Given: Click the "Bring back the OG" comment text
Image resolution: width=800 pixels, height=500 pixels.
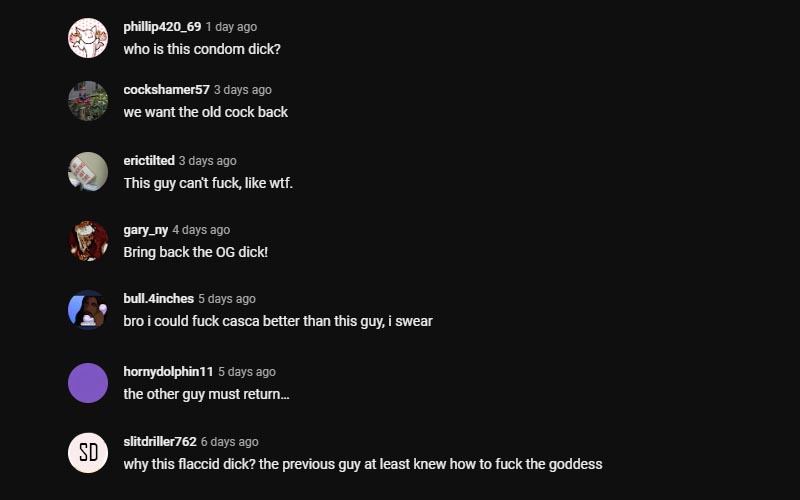Looking at the screenshot, I should (195, 252).
